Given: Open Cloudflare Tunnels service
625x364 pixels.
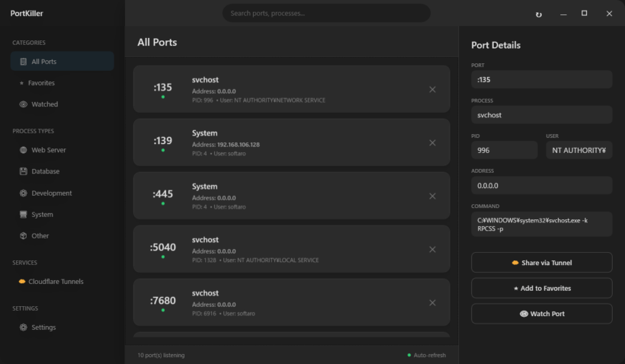Looking at the screenshot, I should pyautogui.click(x=56, y=282).
